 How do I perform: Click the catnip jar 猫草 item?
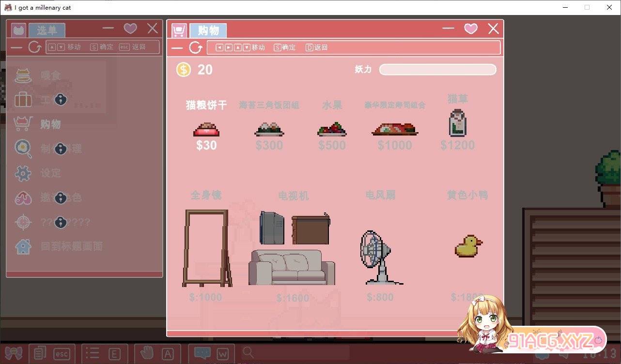457,123
